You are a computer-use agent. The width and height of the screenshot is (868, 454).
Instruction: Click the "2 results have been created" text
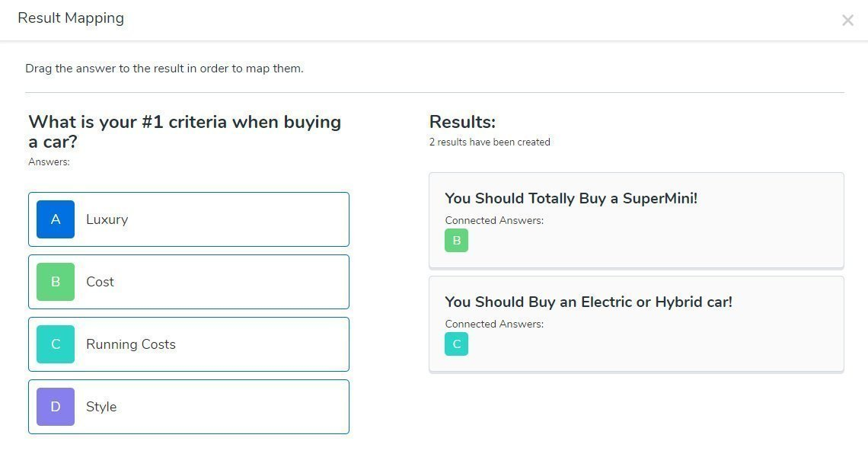point(490,142)
